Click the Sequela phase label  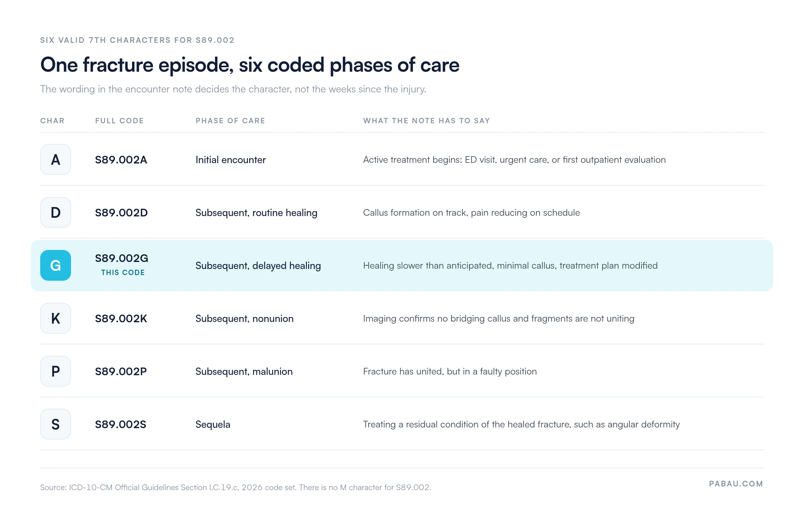pos(213,425)
